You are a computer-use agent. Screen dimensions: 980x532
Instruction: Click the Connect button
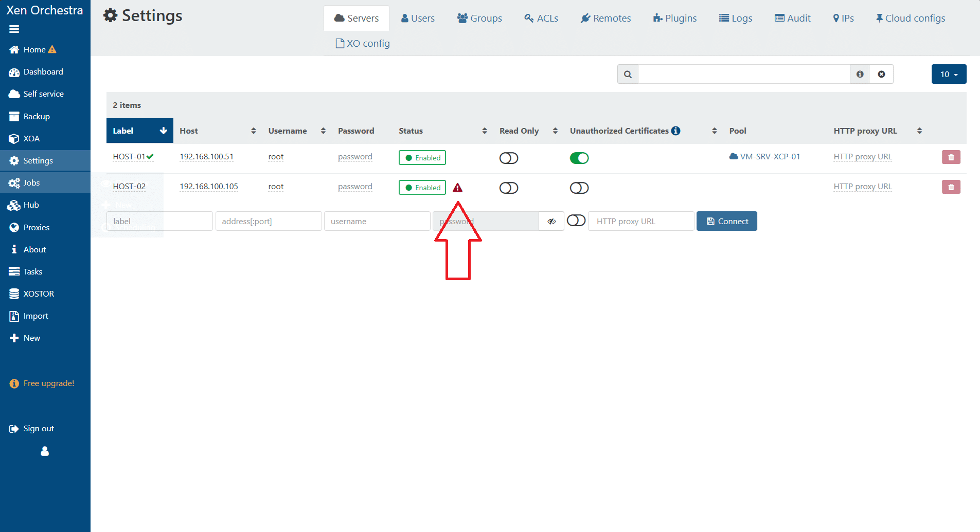(x=727, y=221)
